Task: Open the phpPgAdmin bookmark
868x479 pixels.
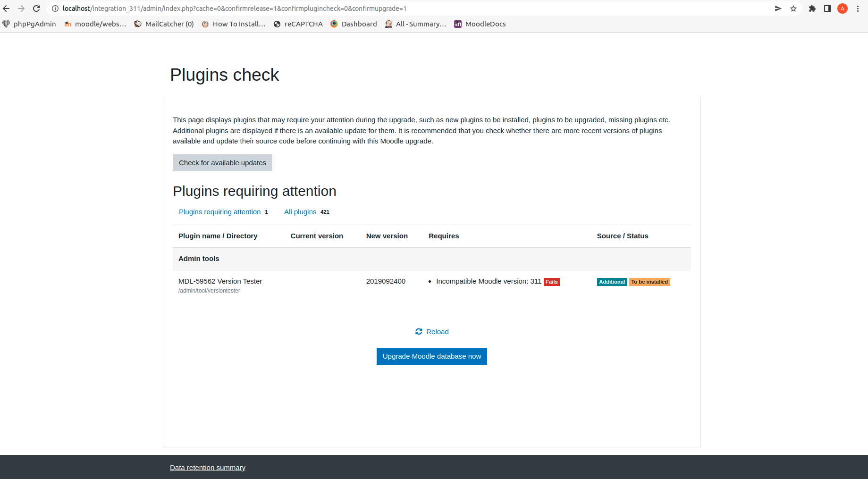Action: click(29, 24)
